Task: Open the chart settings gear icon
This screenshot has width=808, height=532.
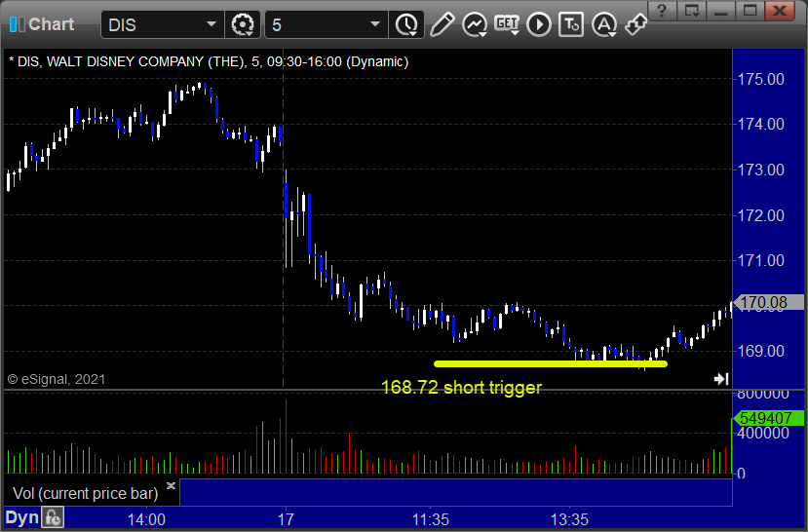Action: pyautogui.click(x=242, y=24)
